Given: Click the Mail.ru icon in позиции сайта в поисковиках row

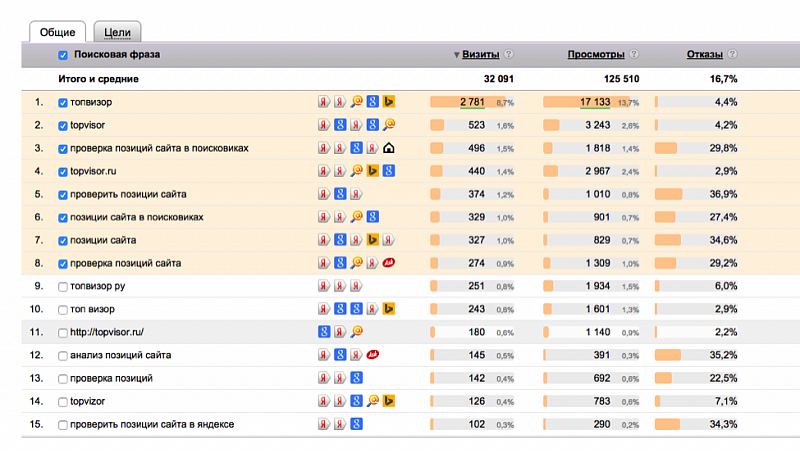Looking at the screenshot, I should tap(357, 217).
